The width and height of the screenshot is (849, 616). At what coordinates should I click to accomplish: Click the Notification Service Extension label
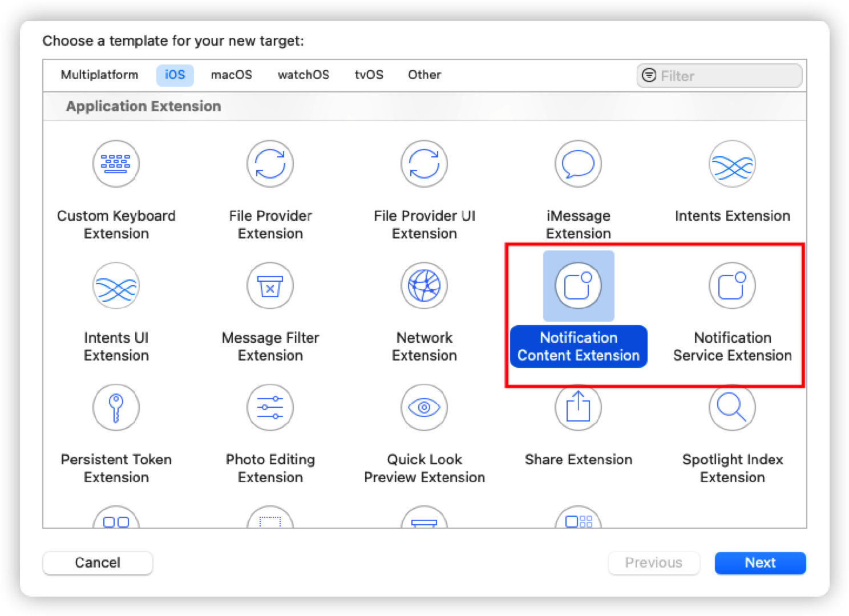click(x=732, y=346)
